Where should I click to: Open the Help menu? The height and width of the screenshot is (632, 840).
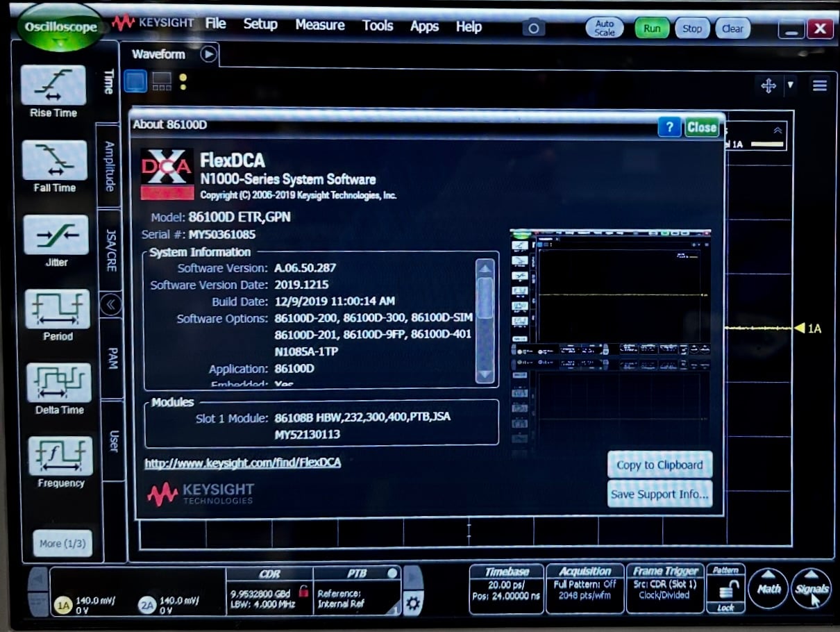click(x=469, y=27)
